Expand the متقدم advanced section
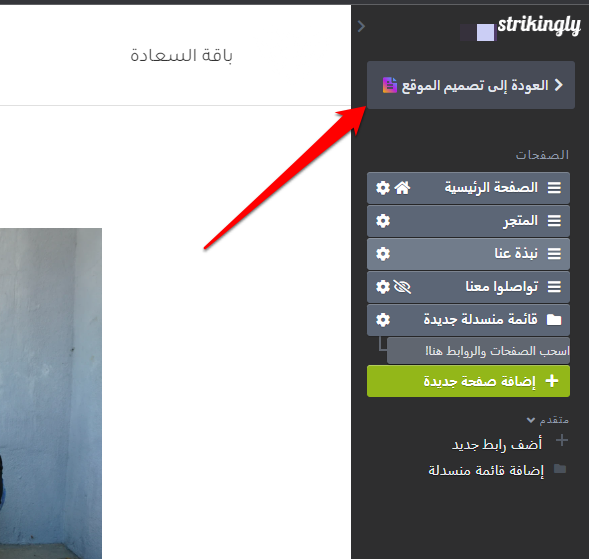This screenshot has width=589, height=559. [548, 420]
